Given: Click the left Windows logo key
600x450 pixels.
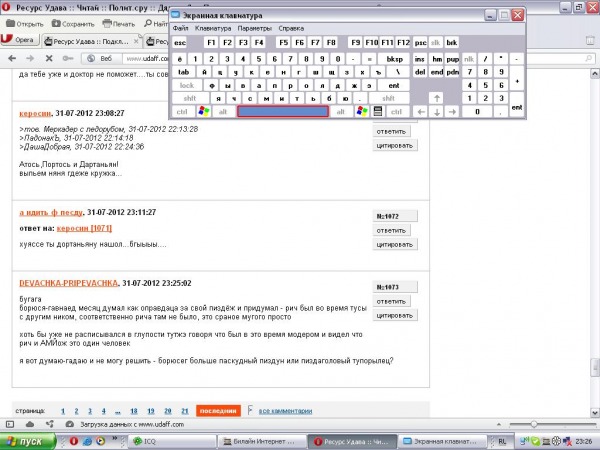Looking at the screenshot, I should pos(204,112).
